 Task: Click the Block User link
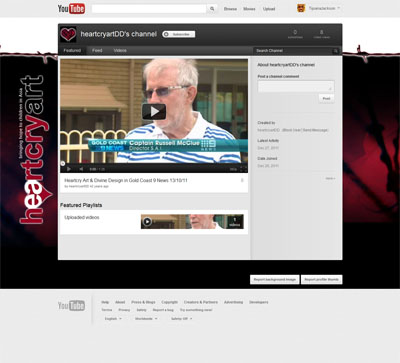(292, 130)
